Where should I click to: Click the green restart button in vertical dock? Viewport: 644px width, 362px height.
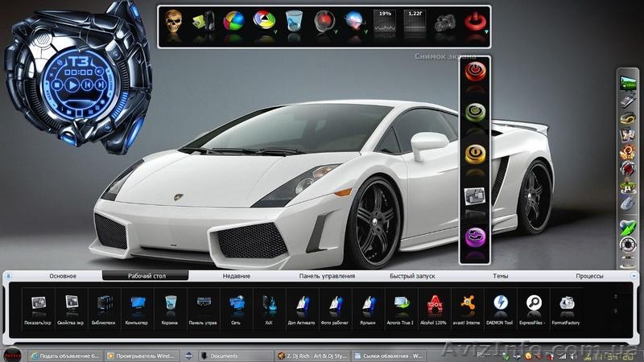[475, 112]
